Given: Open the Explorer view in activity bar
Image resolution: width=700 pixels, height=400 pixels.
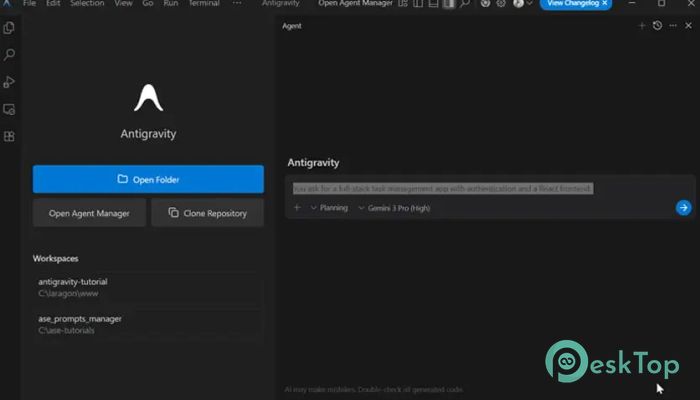Looking at the screenshot, I should 9,28.
